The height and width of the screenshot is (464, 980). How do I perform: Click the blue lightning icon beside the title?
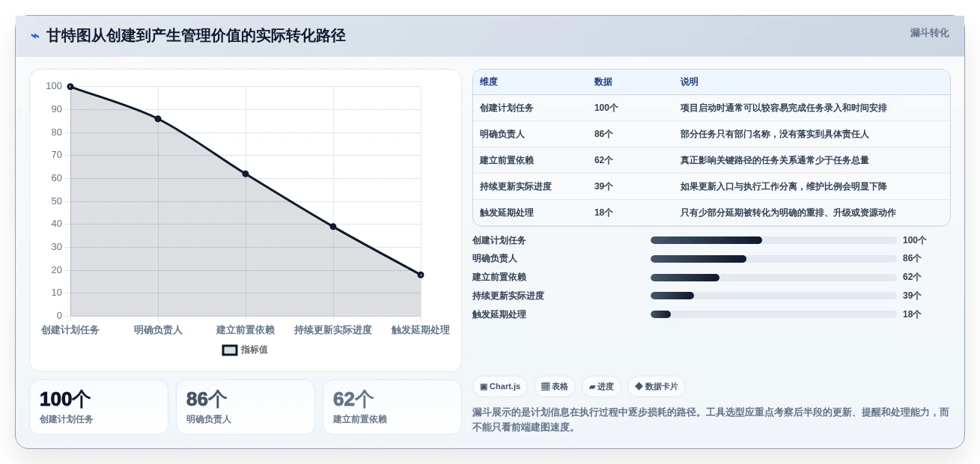35,36
